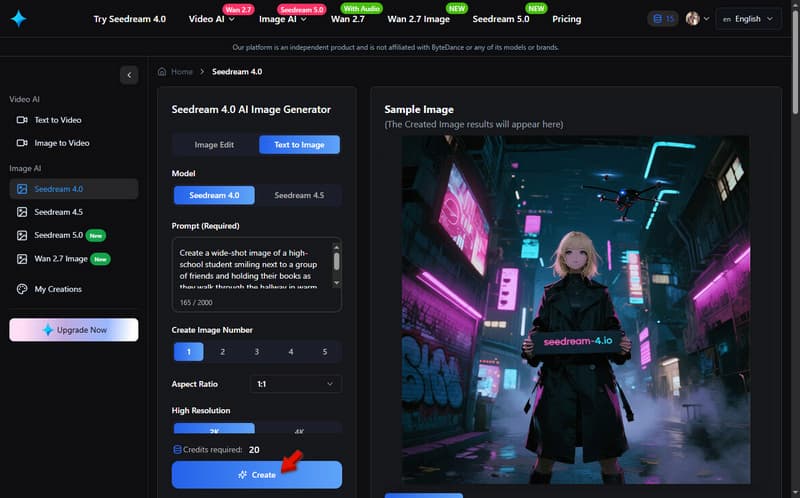Screen dimensions: 800x498
Task: Click the page vertical scrollbar
Action: coord(795,61)
